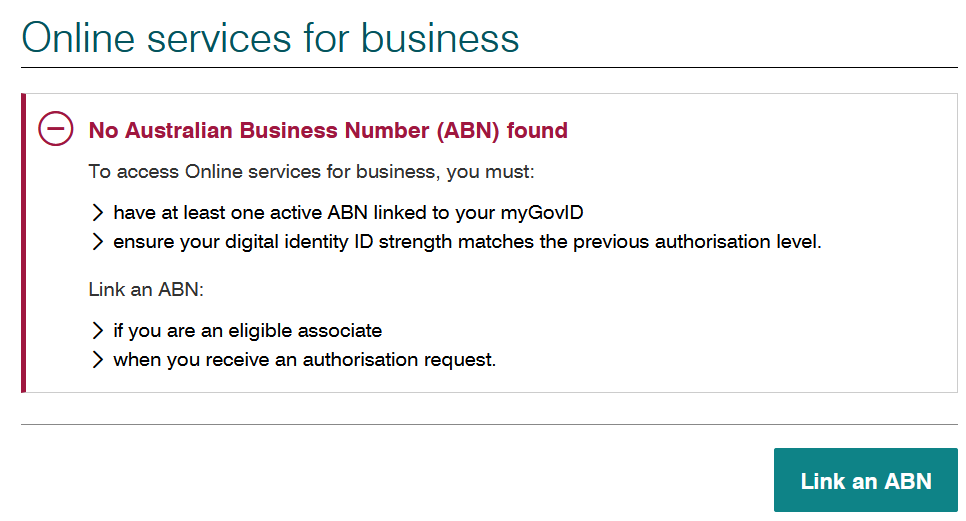The width and height of the screenshot is (966, 521).
Task: Click the red left border of alert box
Action: 23,243
